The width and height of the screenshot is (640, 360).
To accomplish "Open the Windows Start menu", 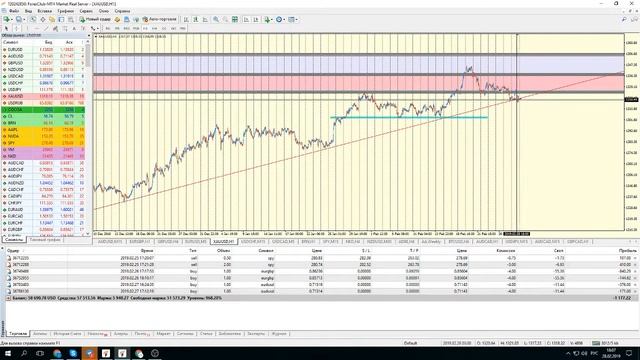I will click(7, 353).
